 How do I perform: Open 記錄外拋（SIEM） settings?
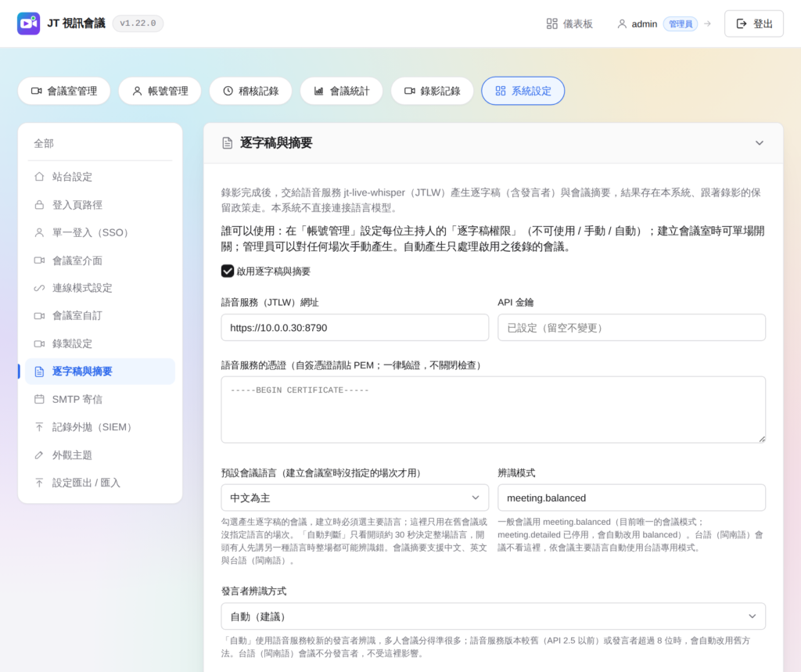[99, 427]
